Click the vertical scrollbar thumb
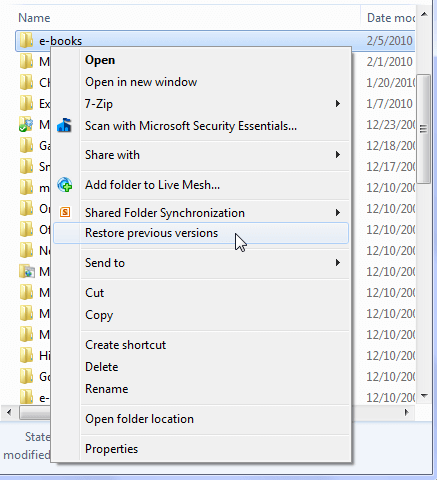Viewport: 437px width, 480px height. pos(424,129)
